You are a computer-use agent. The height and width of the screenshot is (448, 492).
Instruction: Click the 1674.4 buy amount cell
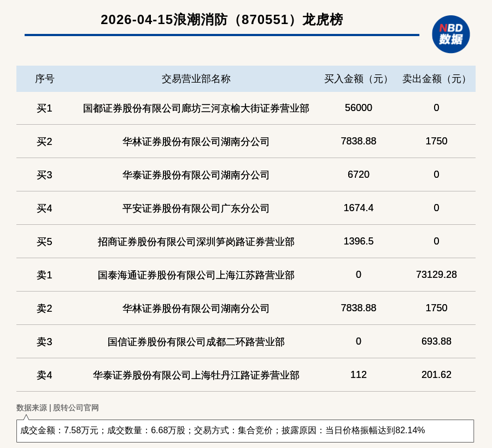[x=358, y=208]
